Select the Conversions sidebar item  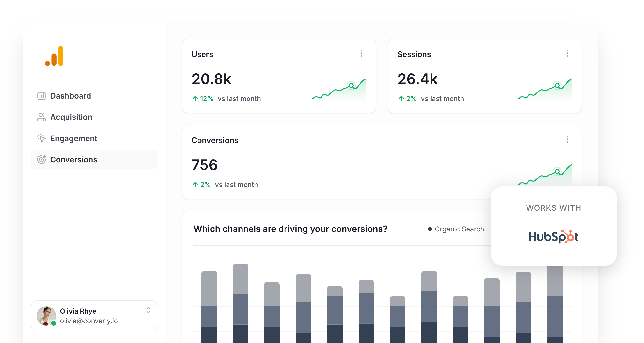click(74, 159)
